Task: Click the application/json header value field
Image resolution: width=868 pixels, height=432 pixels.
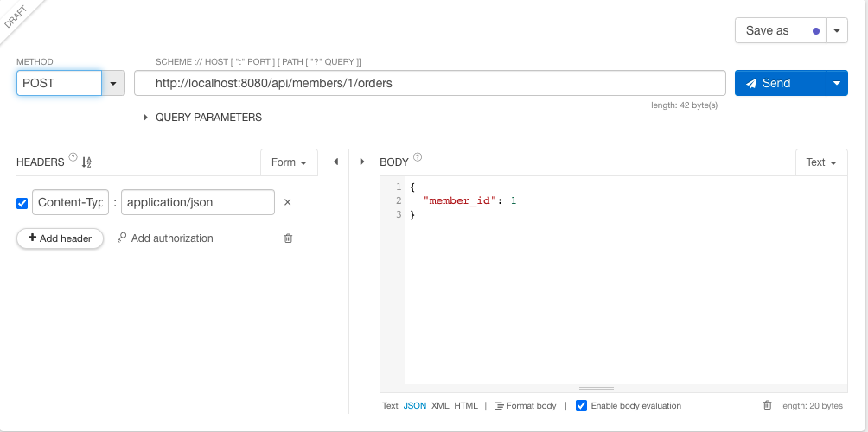Action: click(198, 202)
